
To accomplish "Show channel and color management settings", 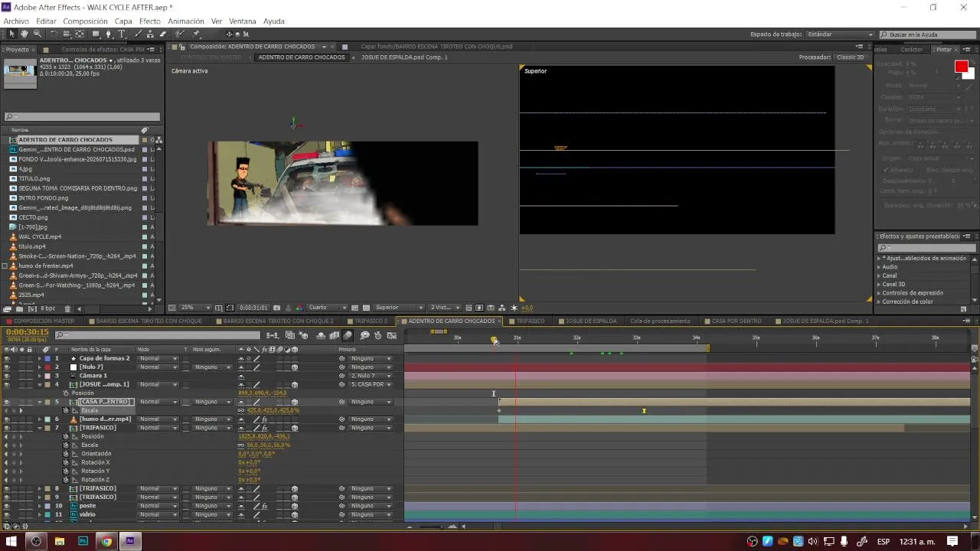I will (x=299, y=308).
